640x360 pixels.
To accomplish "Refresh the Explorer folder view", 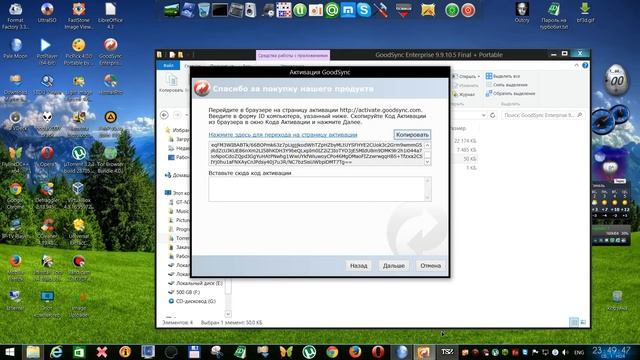I will 493,116.
